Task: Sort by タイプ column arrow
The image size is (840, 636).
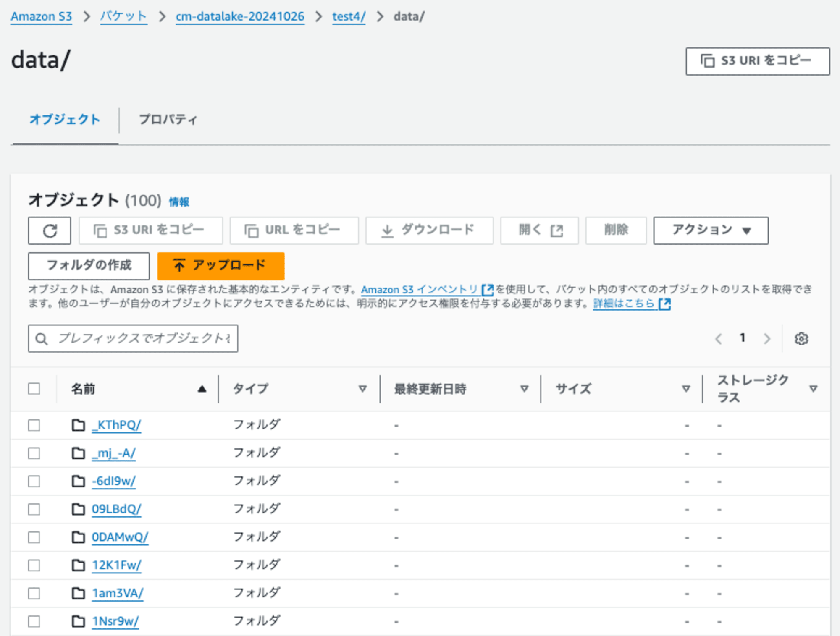Action: 362,389
